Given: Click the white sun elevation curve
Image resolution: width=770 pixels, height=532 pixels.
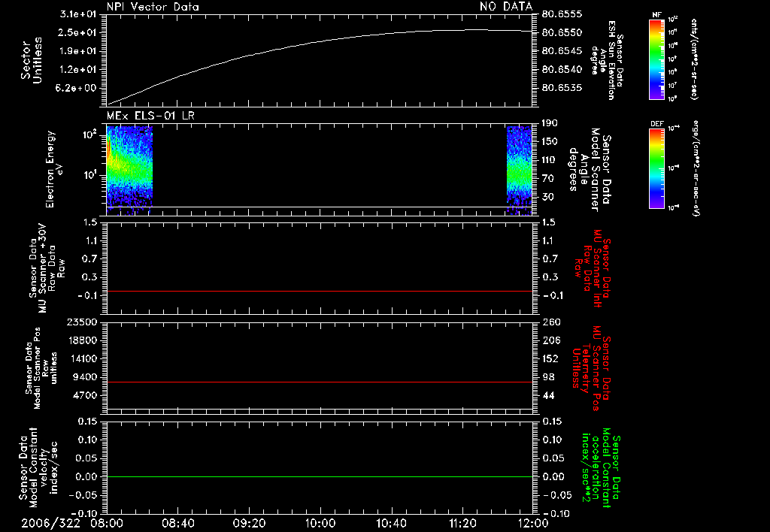Looking at the screenshot, I should (x=319, y=42).
